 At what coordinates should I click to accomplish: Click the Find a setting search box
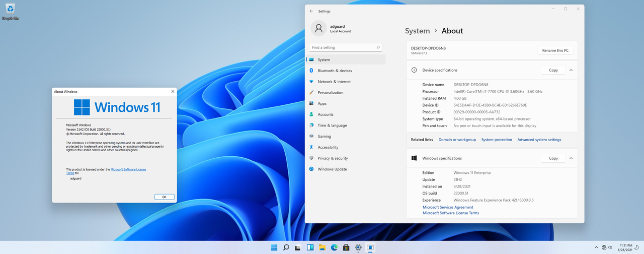[x=346, y=47]
